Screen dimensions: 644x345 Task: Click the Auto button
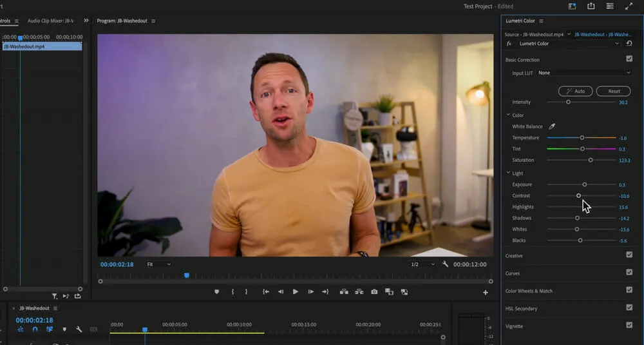575,91
